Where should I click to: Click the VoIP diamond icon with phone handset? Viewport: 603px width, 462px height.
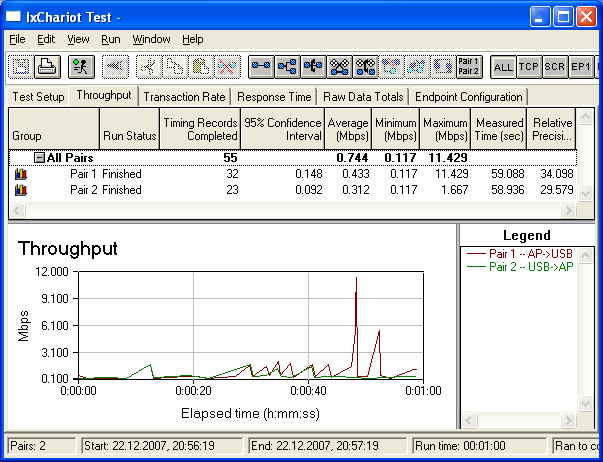(x=366, y=67)
